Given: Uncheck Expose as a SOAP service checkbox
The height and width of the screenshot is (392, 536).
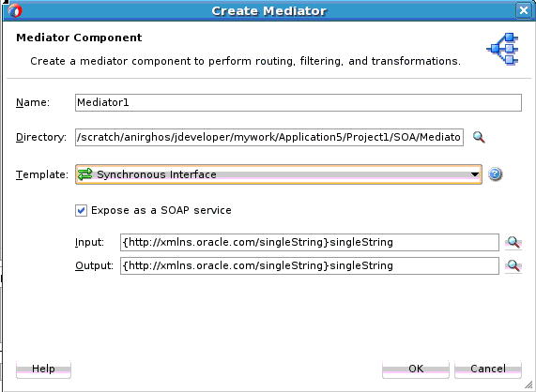Looking at the screenshot, I should [81, 210].
